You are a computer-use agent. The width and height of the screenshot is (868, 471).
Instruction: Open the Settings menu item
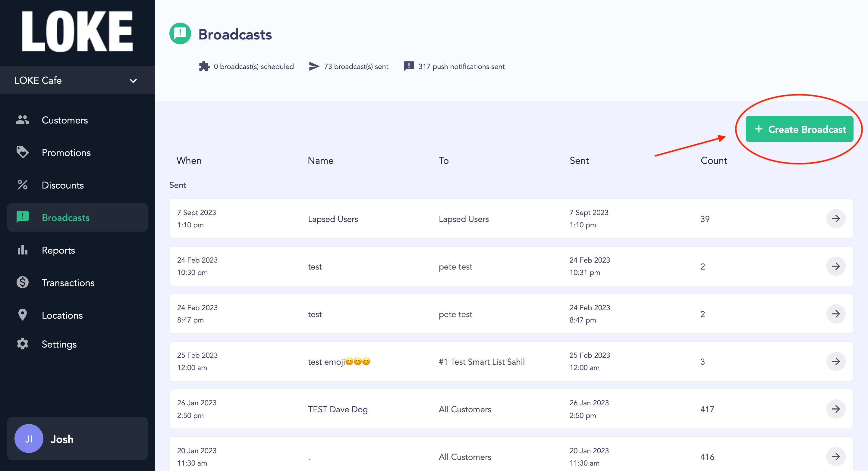[77, 344]
